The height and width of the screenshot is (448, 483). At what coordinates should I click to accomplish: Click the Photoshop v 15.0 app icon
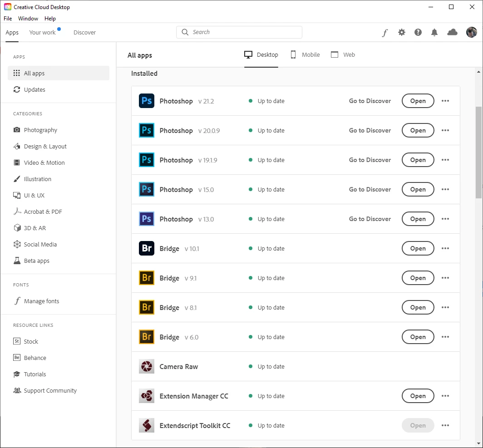(146, 189)
